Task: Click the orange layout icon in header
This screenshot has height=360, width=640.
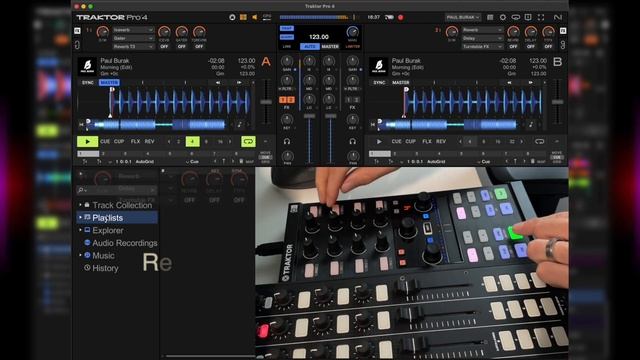Action: point(243,18)
